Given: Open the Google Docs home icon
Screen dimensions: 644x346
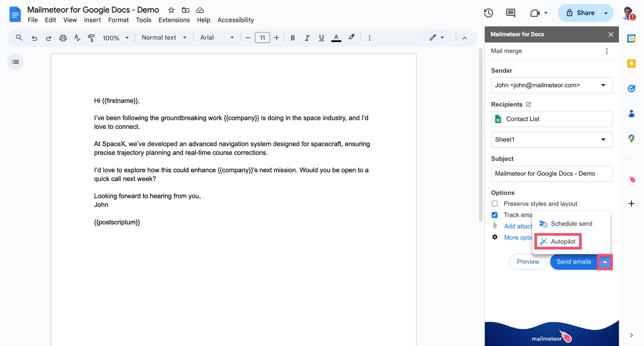Looking at the screenshot, I should [15, 14].
